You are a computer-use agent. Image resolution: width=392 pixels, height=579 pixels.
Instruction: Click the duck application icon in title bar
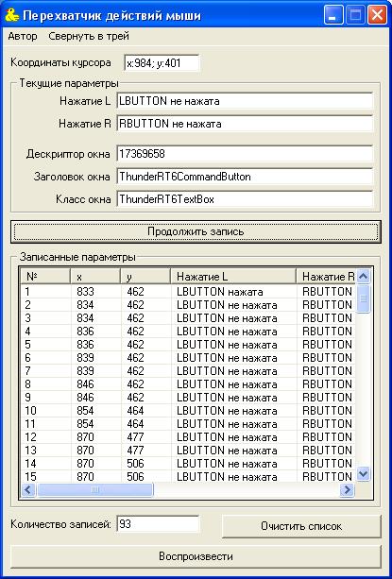12,15
